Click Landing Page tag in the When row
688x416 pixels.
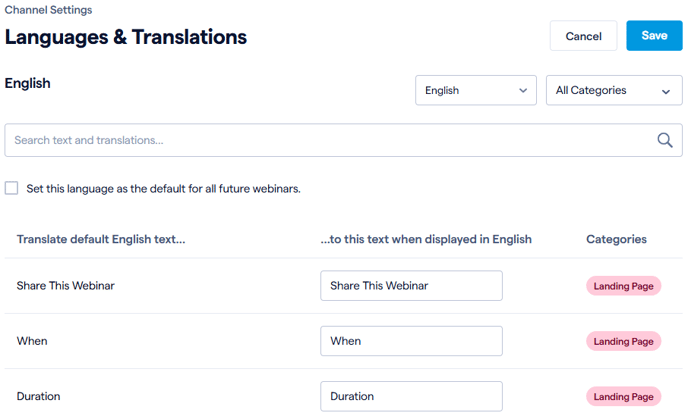[624, 341]
